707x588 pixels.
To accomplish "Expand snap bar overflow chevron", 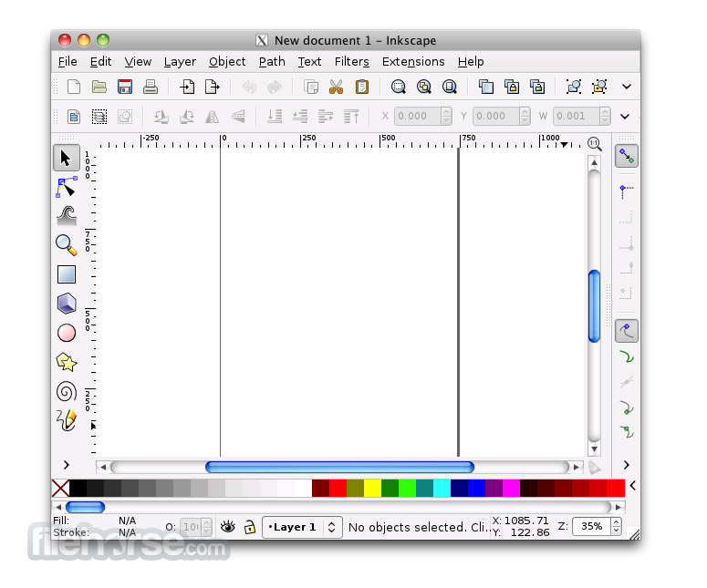I will pos(627,465).
